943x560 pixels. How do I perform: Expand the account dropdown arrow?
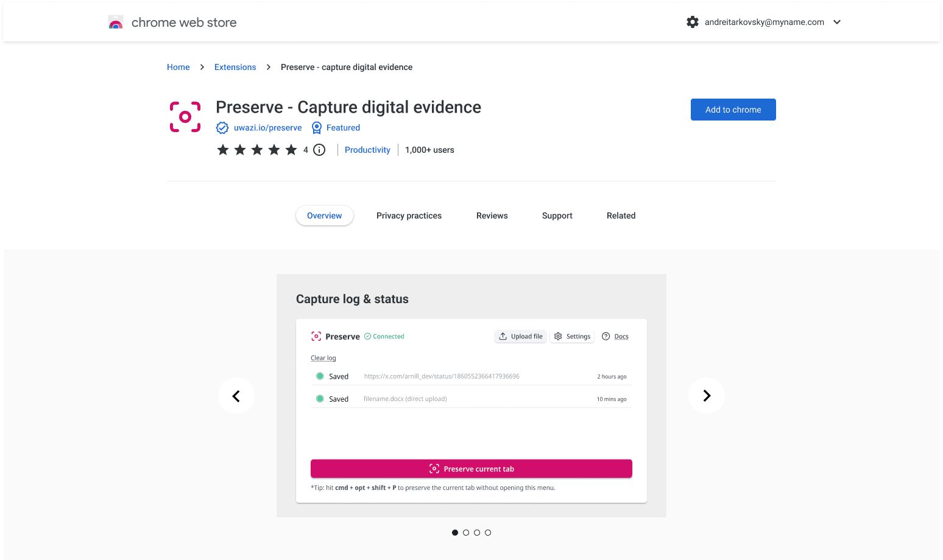coord(837,22)
